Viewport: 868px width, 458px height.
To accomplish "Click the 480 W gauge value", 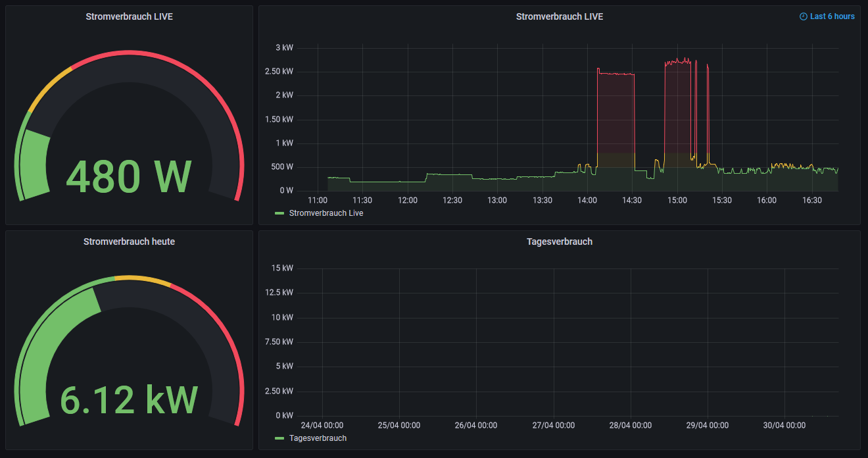I will coord(130,177).
